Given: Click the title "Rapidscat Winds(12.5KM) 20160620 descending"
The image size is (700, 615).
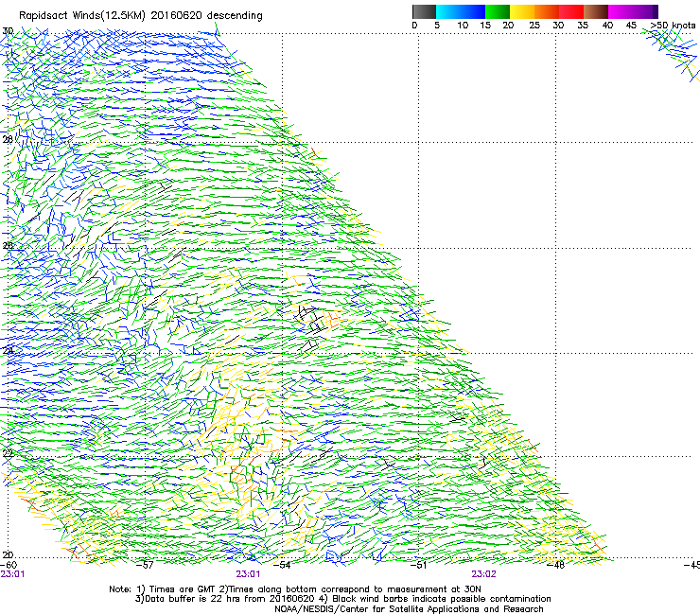Looking at the screenshot, I should [x=141, y=16].
